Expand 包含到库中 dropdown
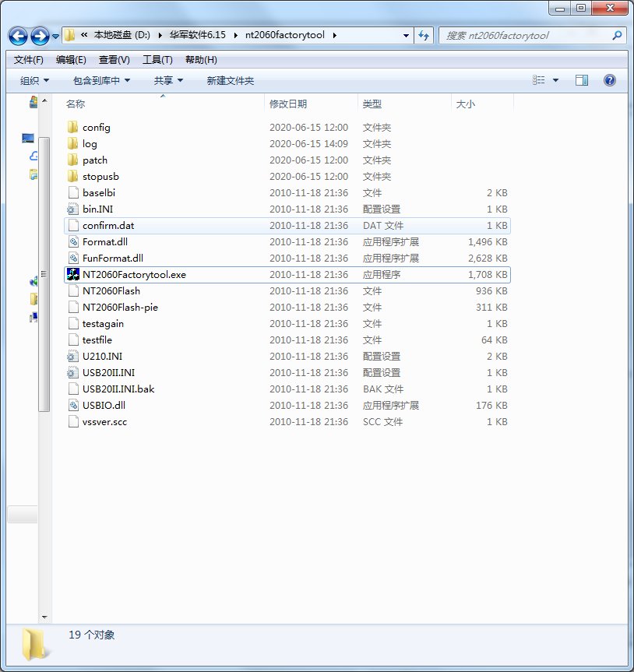This screenshot has width=634, height=672. tap(101, 80)
